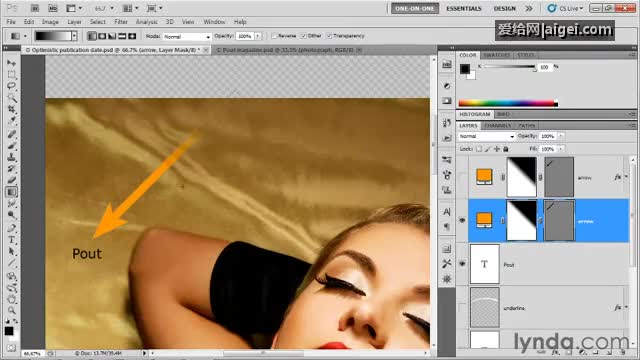This screenshot has width=640, height=360.
Task: Select the Path Selection tool
Action: pyautogui.click(x=11, y=251)
